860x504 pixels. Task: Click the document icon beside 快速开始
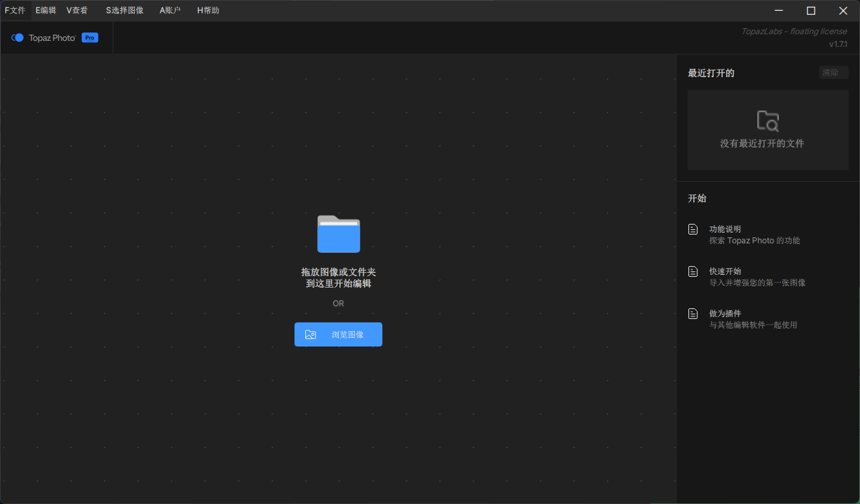(x=693, y=271)
